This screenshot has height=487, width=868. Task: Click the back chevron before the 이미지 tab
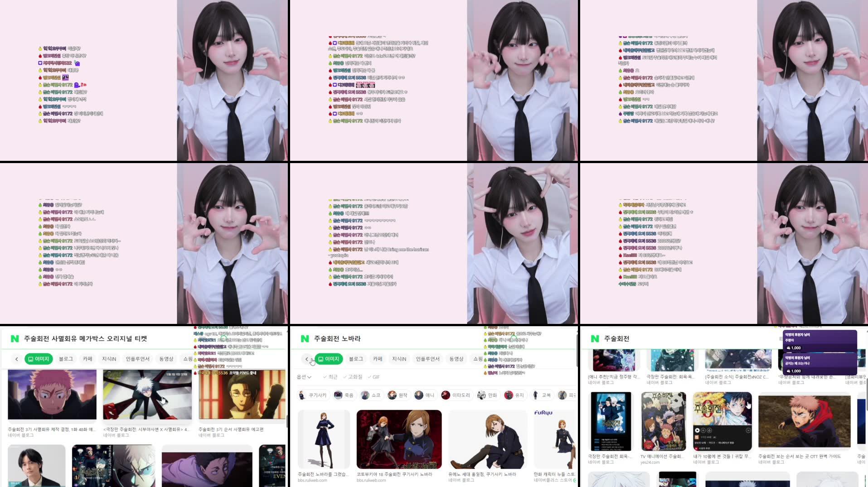[x=307, y=358]
